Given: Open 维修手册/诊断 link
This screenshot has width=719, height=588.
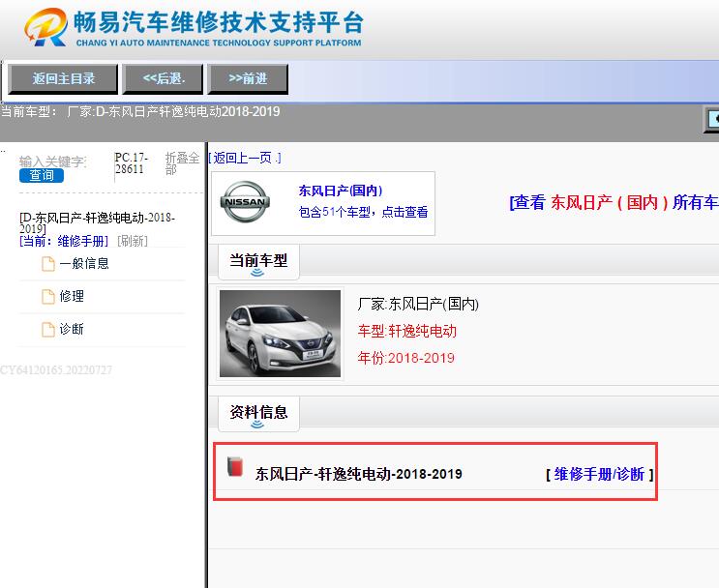Looking at the screenshot, I should pyautogui.click(x=599, y=474).
